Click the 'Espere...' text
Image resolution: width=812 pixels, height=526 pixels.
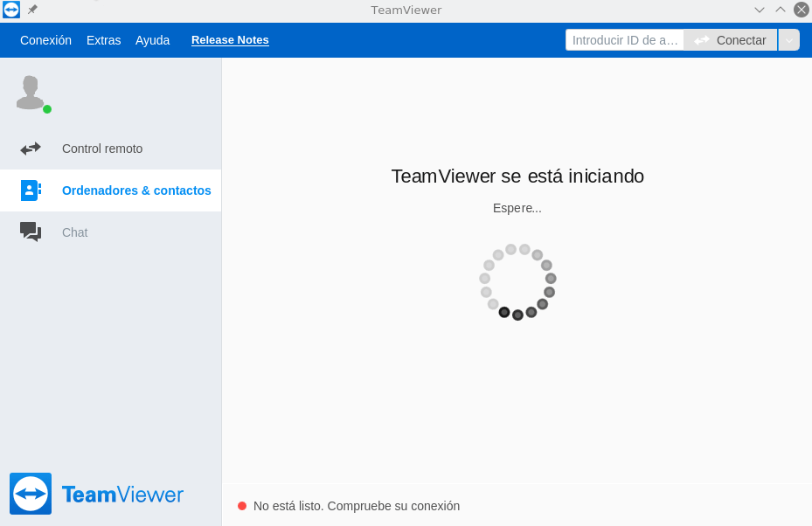click(517, 208)
